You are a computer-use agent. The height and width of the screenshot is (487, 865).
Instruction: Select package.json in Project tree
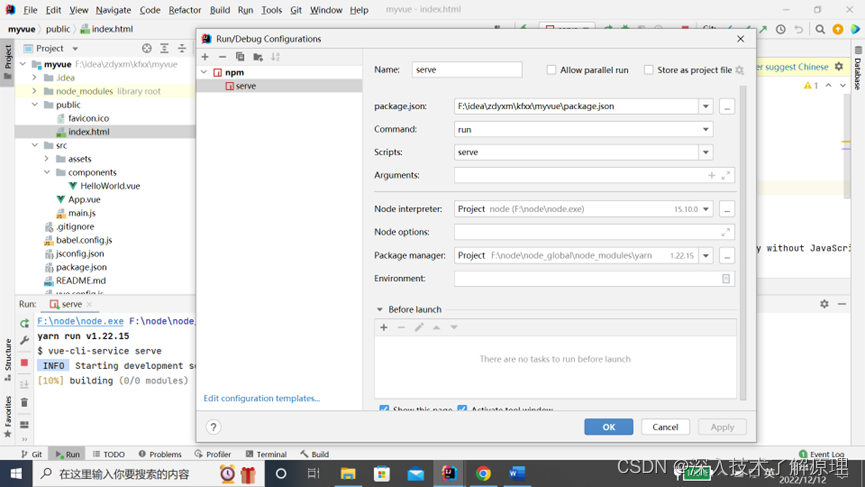[81, 267]
